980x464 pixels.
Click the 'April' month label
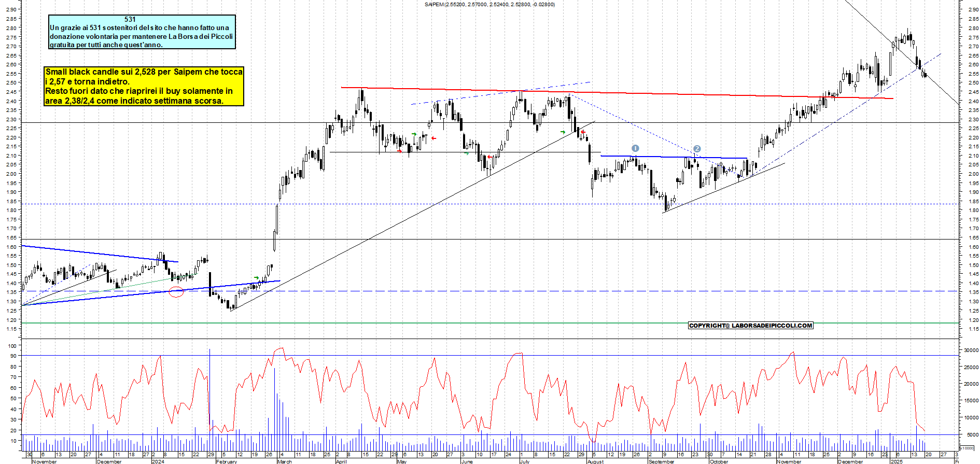(x=341, y=461)
